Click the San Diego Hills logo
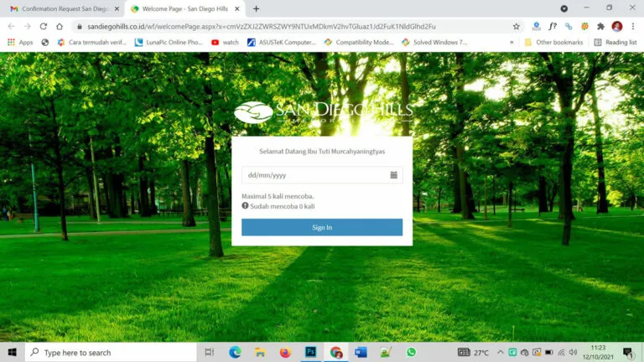This screenshot has height=362, width=644. pos(322,112)
